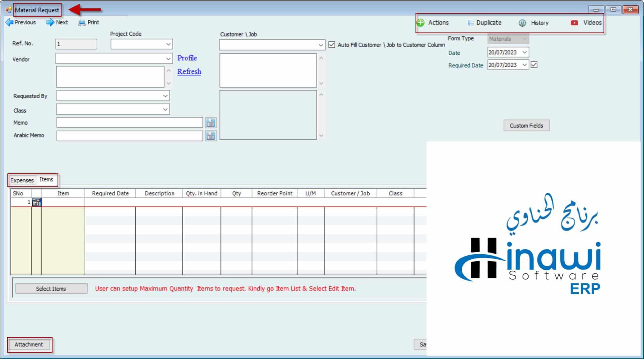Maximize the Material Request window

coord(613,10)
